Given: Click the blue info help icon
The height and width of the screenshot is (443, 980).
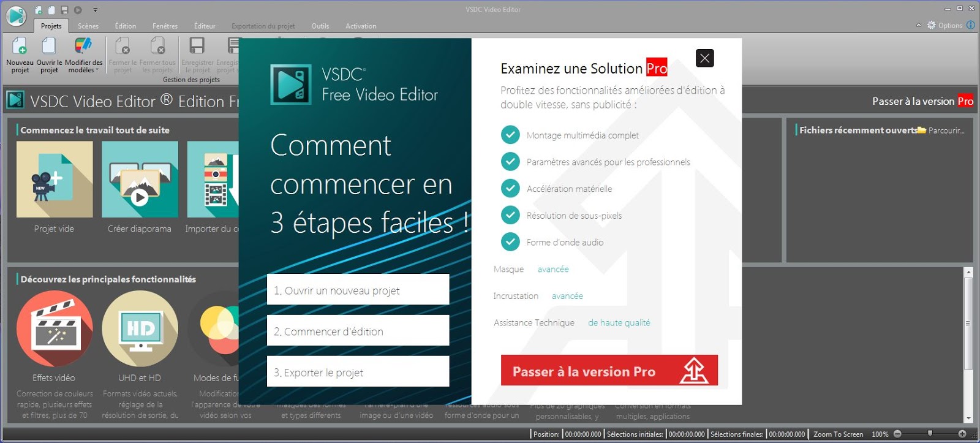Looking at the screenshot, I should pos(971,25).
